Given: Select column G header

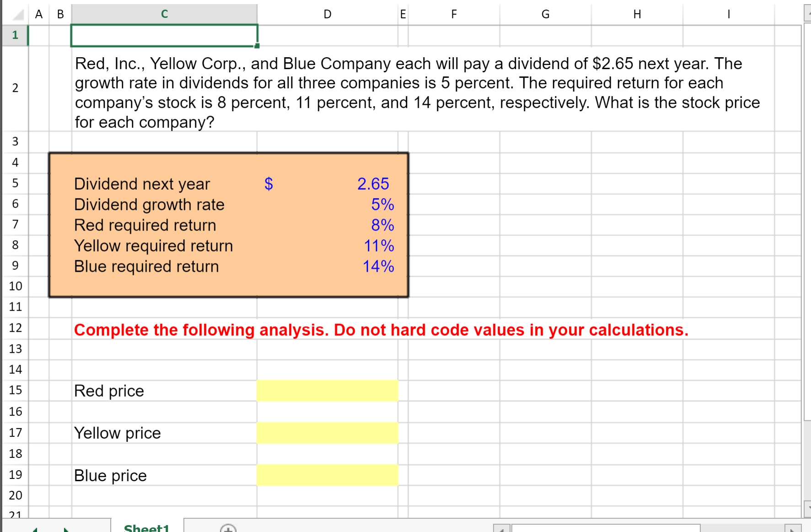Looking at the screenshot, I should (545, 14).
